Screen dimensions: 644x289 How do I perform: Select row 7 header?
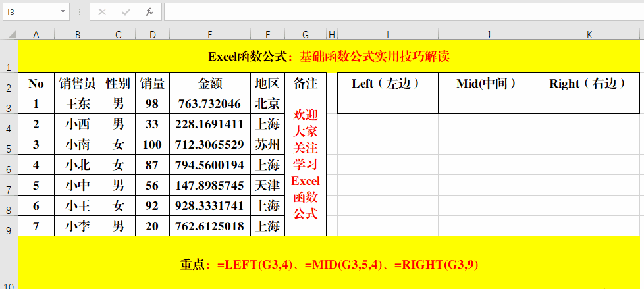coord(9,185)
